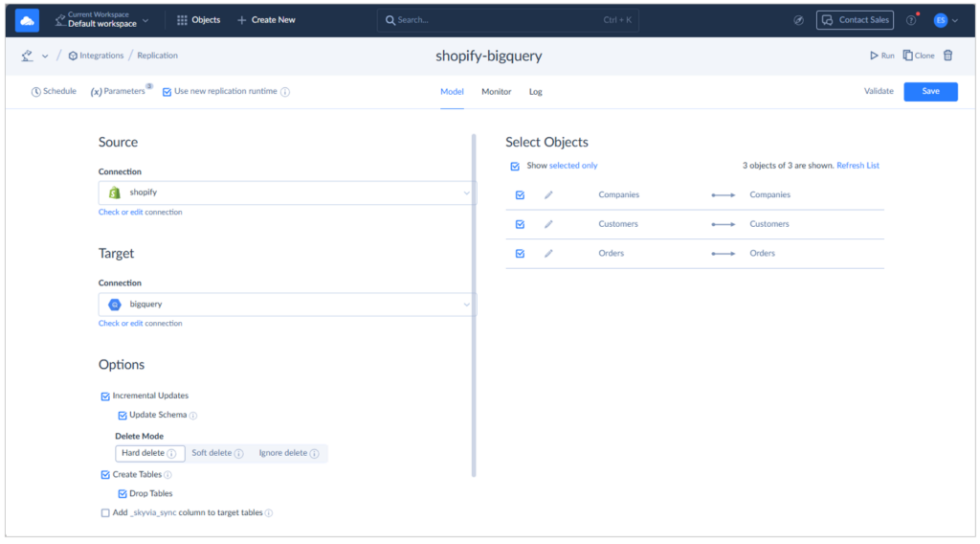Expand the breadcrumb chevron dropdown
The image size is (980, 544).
(x=45, y=56)
